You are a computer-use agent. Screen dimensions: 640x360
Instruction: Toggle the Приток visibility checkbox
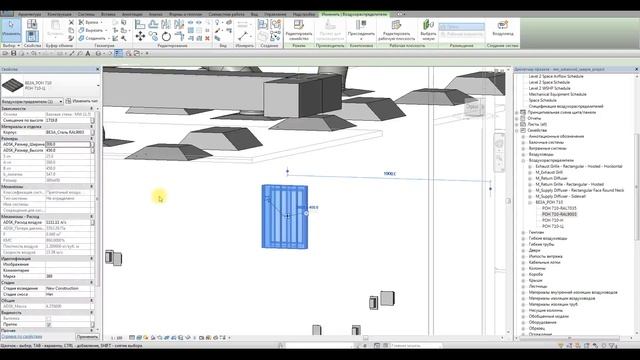(x=49, y=324)
